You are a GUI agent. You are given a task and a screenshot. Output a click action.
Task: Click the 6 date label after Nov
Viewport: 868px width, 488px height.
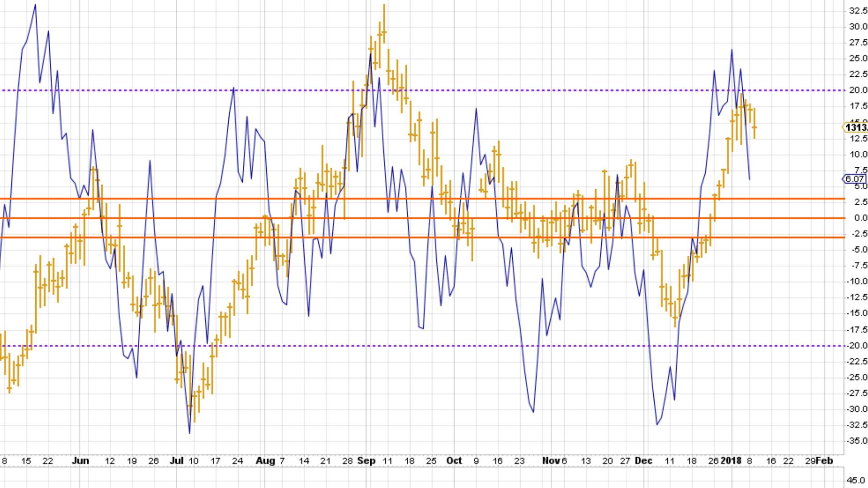click(564, 461)
